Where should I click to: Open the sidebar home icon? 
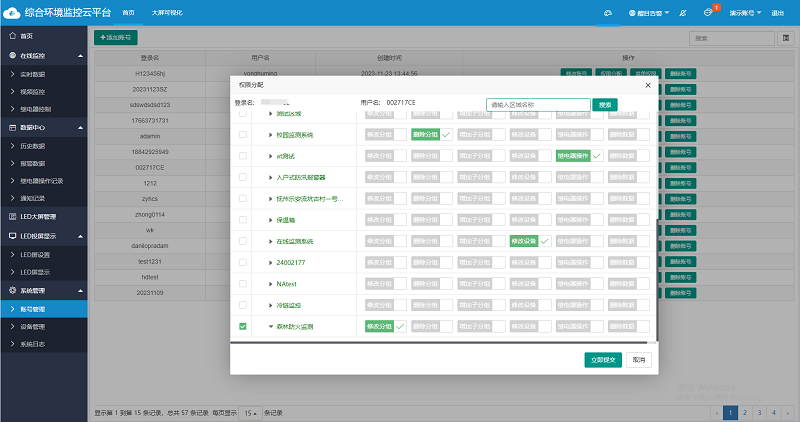(x=13, y=36)
